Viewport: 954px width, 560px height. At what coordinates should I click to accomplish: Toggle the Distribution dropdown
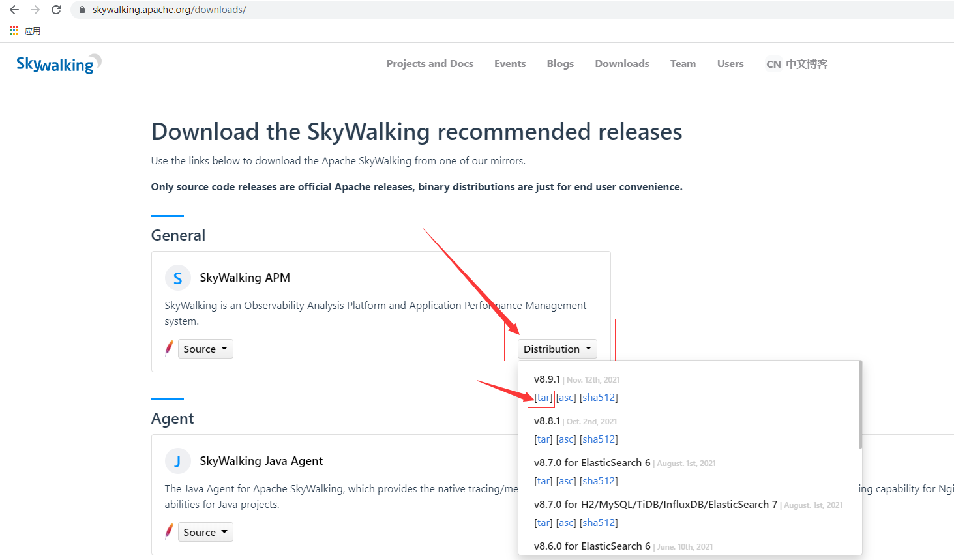pyautogui.click(x=558, y=349)
